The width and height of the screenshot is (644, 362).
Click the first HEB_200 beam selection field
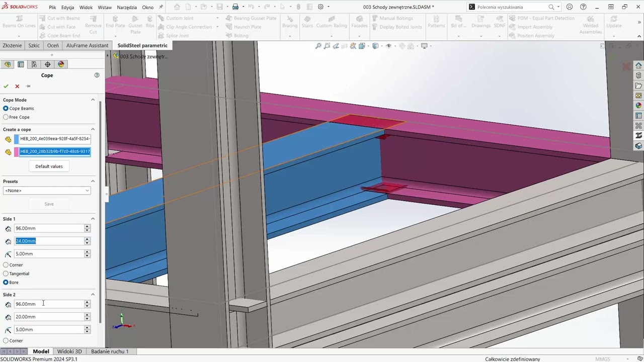click(x=55, y=139)
